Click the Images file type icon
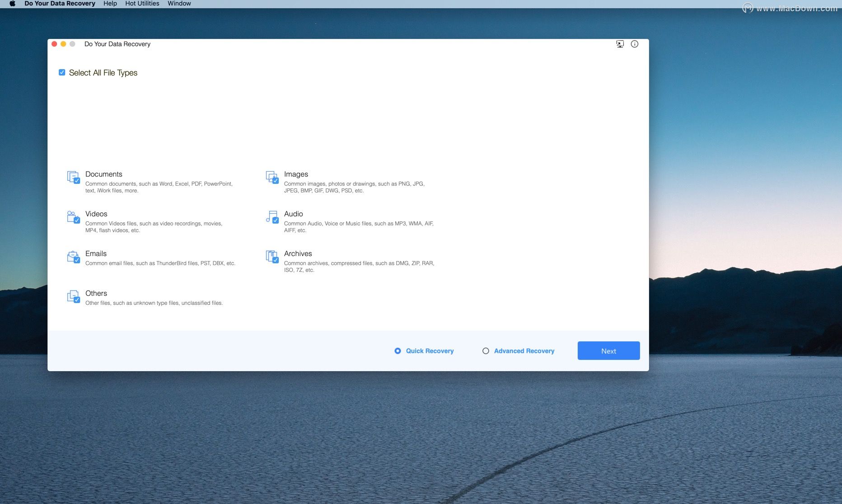Image resolution: width=842 pixels, height=504 pixels. [x=272, y=177]
